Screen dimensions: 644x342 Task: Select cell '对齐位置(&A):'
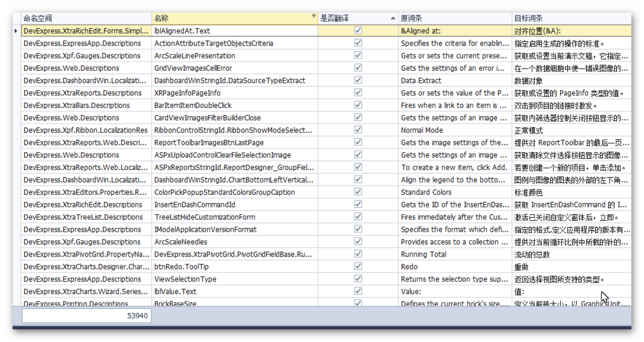coord(571,31)
